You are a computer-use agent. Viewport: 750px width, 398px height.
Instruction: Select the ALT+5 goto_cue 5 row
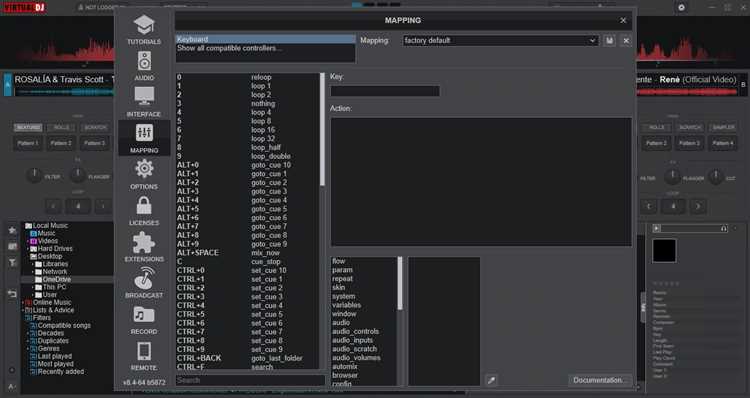(x=247, y=209)
